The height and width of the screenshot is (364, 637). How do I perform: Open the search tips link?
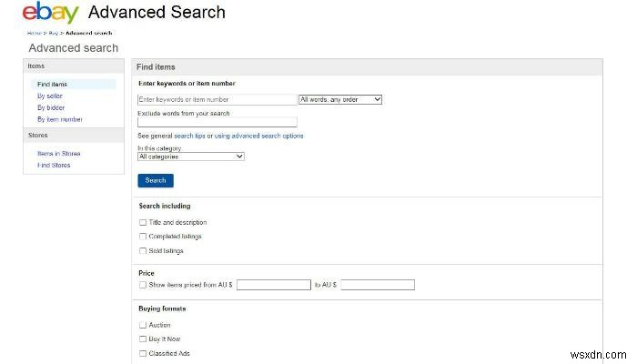(x=189, y=136)
